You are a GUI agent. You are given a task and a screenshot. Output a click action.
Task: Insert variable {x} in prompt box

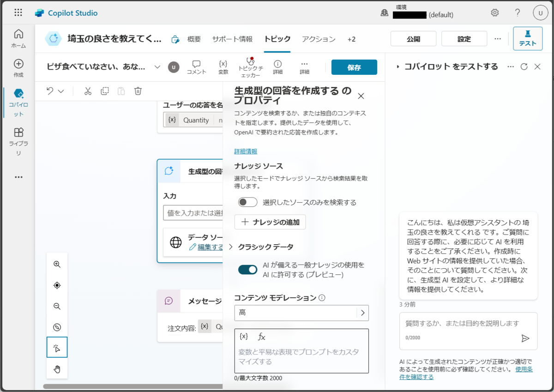coord(244,337)
